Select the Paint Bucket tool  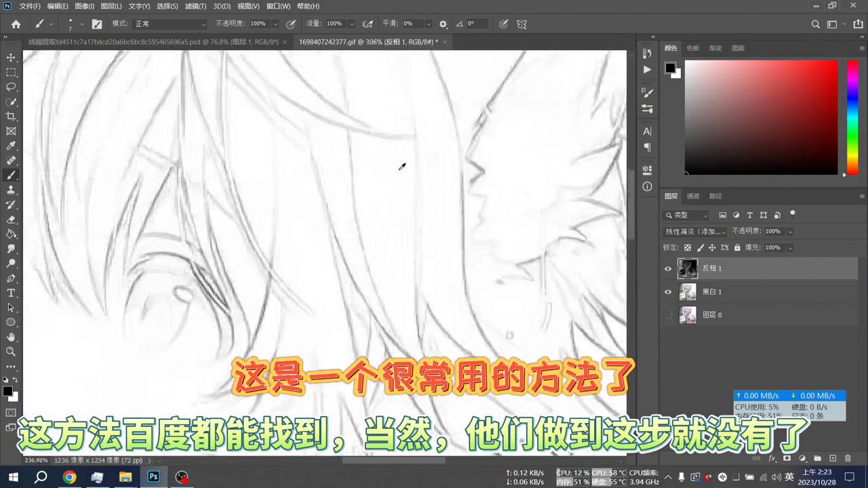[x=11, y=235]
